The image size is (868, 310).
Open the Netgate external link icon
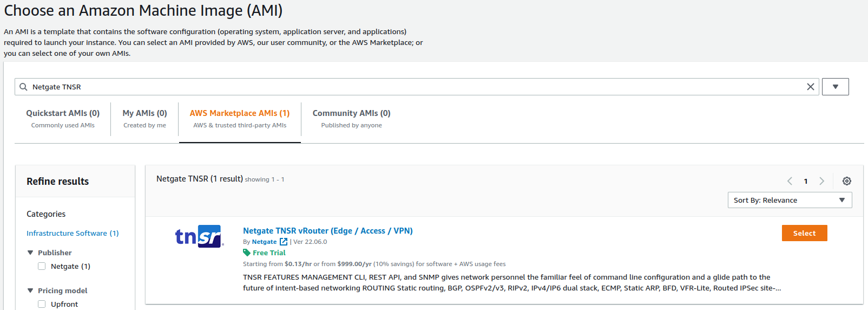pyautogui.click(x=284, y=242)
